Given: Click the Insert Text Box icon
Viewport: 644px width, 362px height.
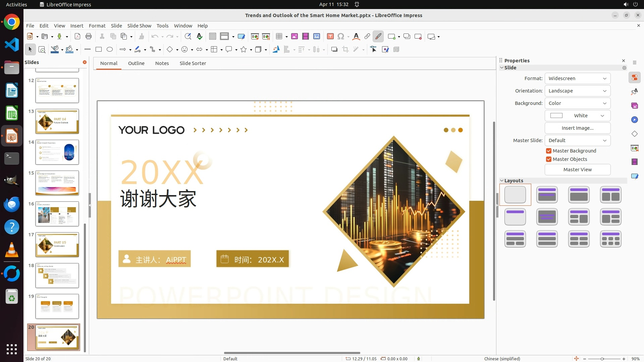Looking at the screenshot, I should pos(330,37).
